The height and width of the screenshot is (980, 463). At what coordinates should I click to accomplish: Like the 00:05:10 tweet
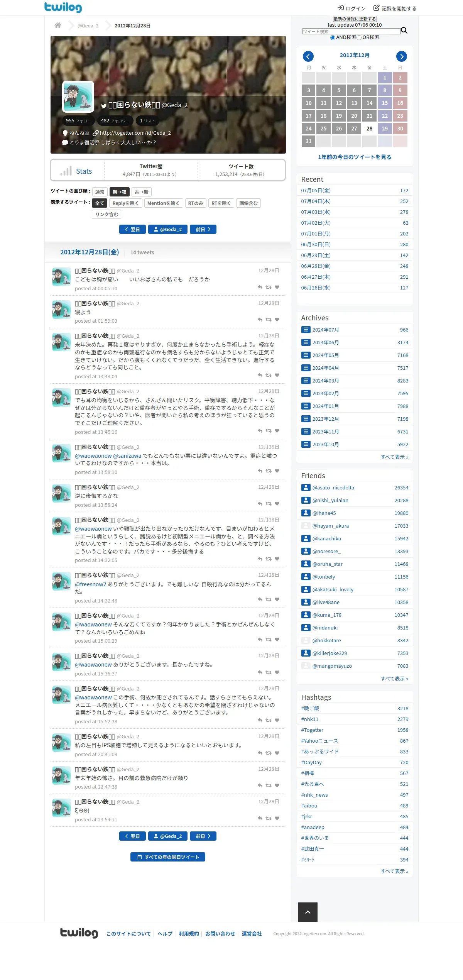(x=277, y=287)
